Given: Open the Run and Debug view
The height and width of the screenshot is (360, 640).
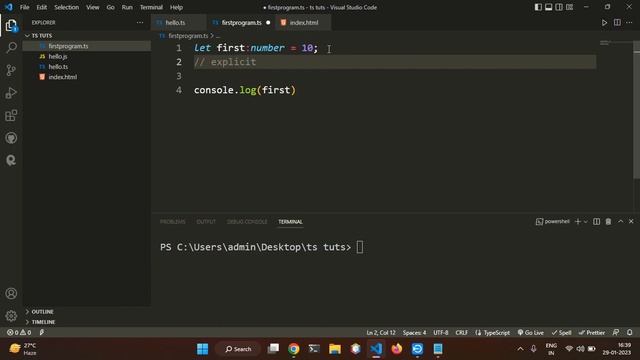Looking at the screenshot, I should tap(11, 93).
